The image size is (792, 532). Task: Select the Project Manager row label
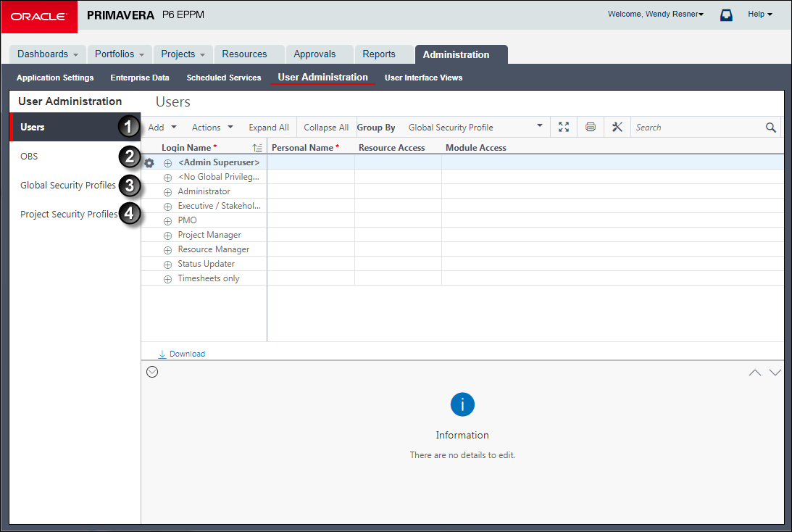pos(209,235)
